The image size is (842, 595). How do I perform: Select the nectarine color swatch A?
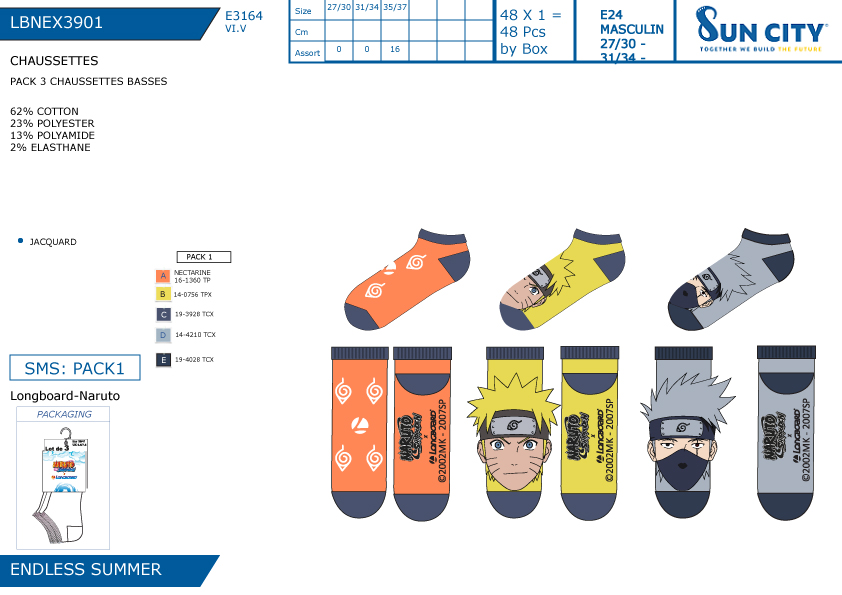pyautogui.click(x=163, y=276)
